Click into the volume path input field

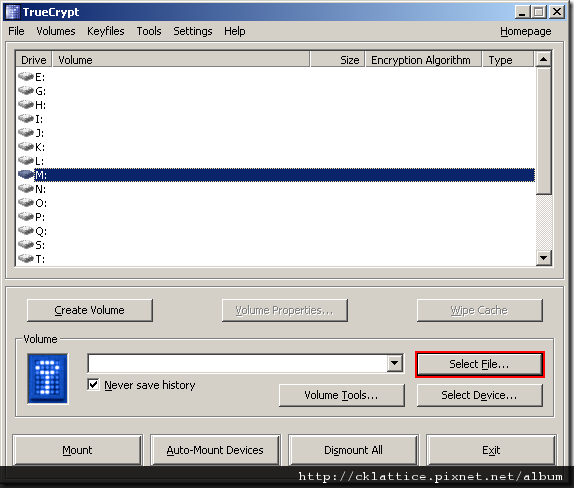tap(238, 363)
